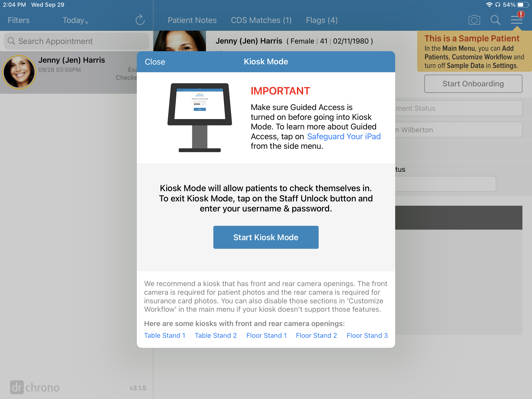This screenshot has height=399, width=532.
Task: Select the Patient Notes tab
Action: (x=192, y=20)
